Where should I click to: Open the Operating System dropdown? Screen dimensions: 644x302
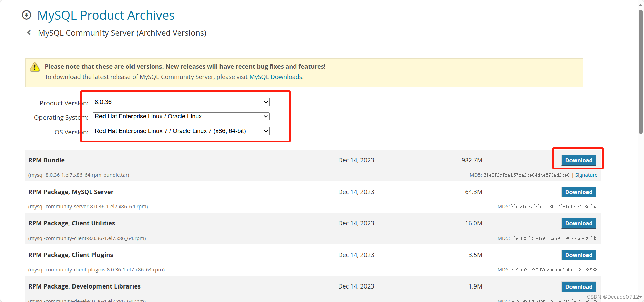click(x=181, y=116)
